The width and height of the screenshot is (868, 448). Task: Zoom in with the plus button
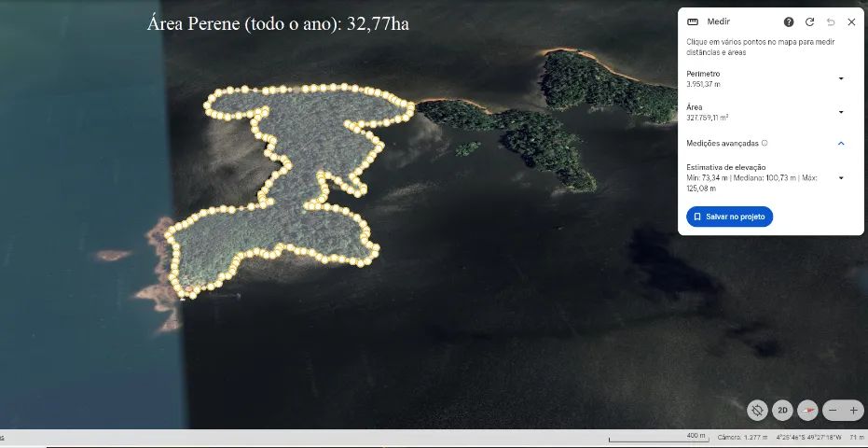pyautogui.click(x=853, y=410)
